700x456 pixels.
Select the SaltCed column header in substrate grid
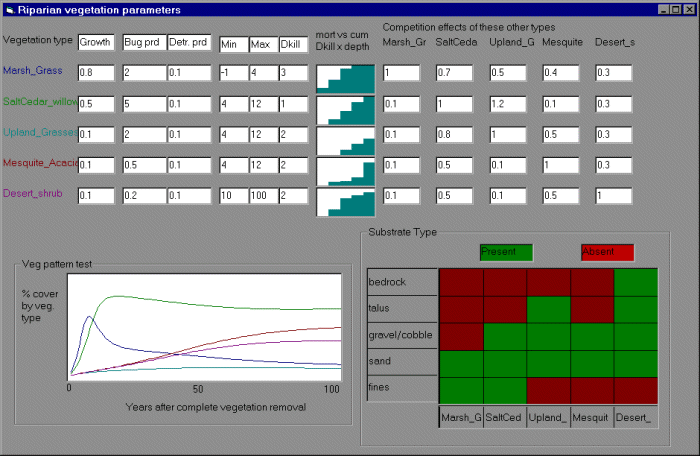click(504, 417)
